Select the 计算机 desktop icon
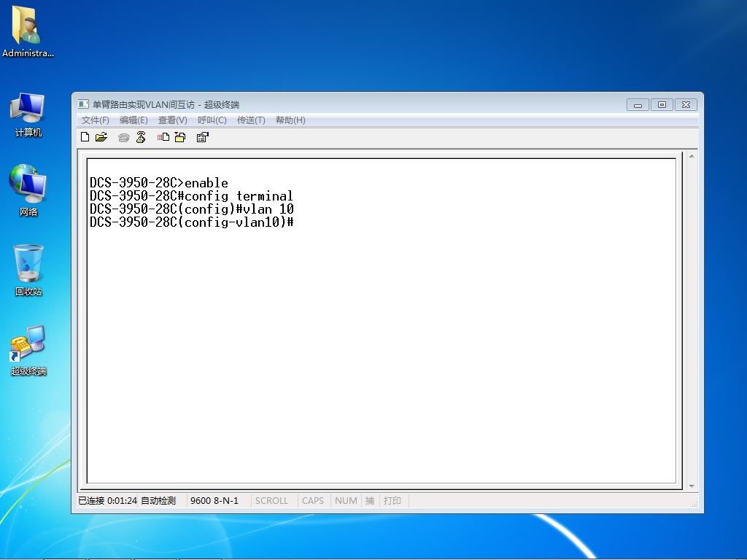The width and height of the screenshot is (747, 560). (28, 114)
